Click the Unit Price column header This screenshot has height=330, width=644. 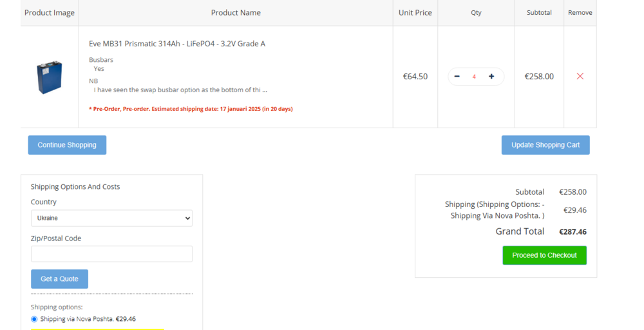pos(415,13)
